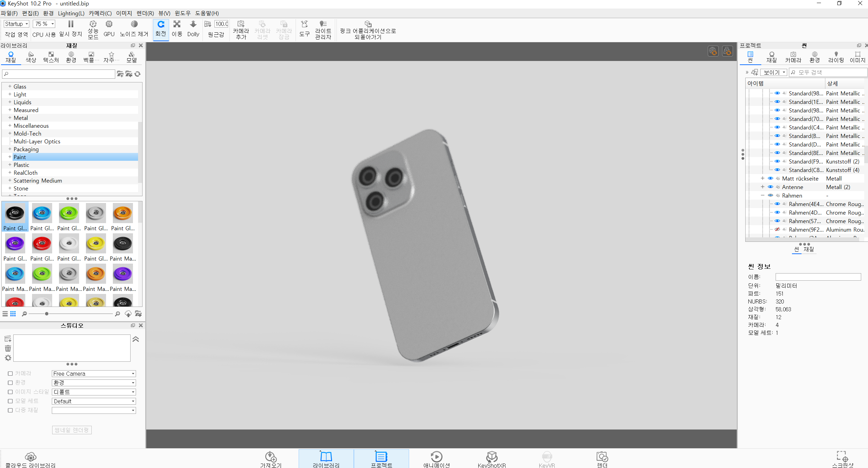Enable the 모델 세트 checkbox

pyautogui.click(x=10, y=401)
